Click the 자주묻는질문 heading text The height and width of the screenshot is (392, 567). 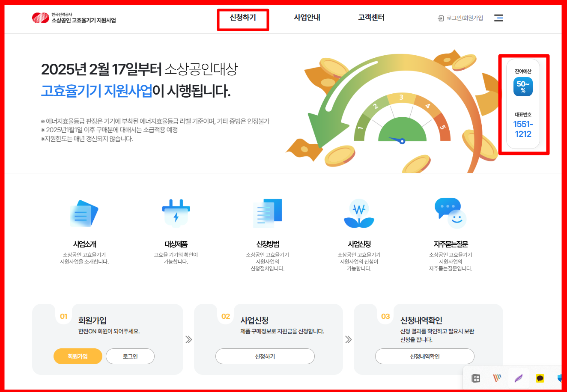(451, 244)
